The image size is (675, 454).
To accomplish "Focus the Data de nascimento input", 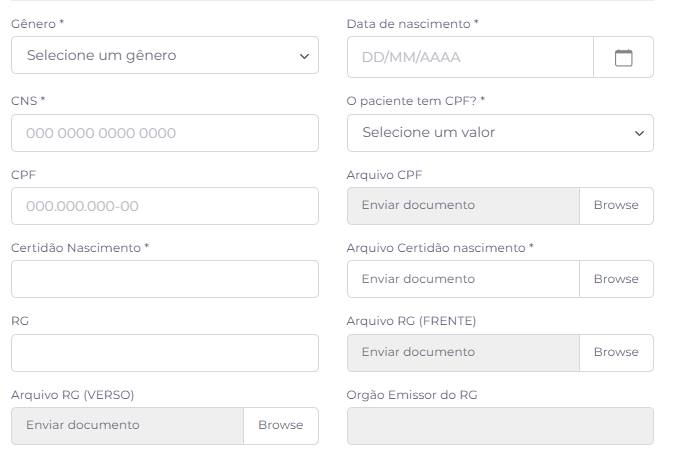I will (470, 57).
